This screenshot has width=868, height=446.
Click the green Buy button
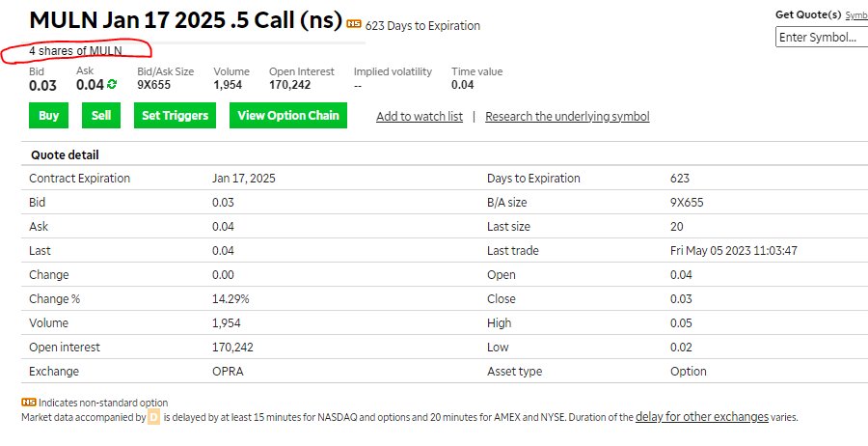click(x=49, y=115)
